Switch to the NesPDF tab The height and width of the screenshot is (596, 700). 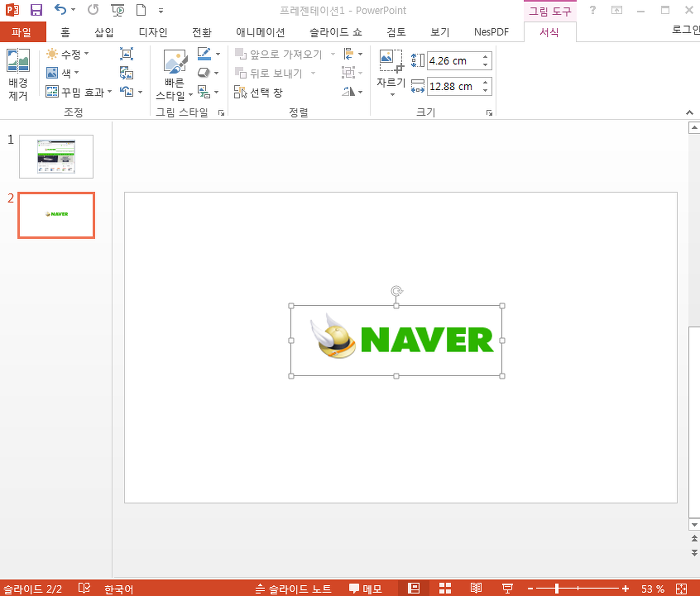[492, 32]
